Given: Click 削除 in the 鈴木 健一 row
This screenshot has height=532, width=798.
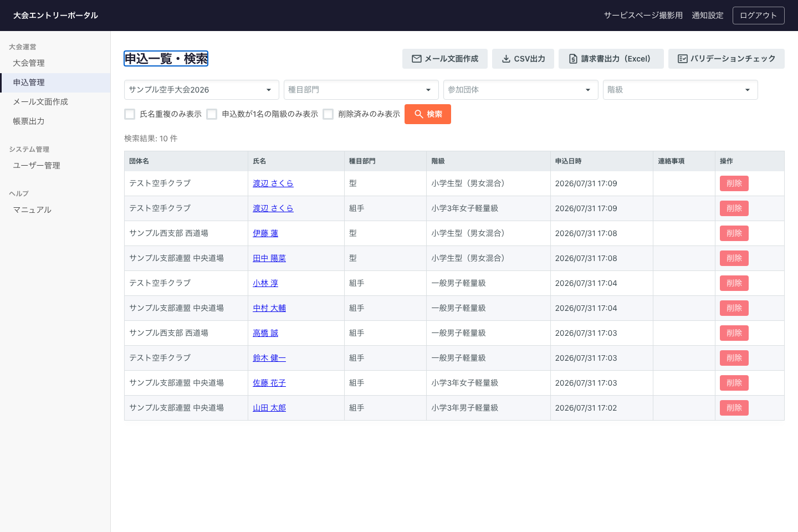Looking at the screenshot, I should pos(734,358).
